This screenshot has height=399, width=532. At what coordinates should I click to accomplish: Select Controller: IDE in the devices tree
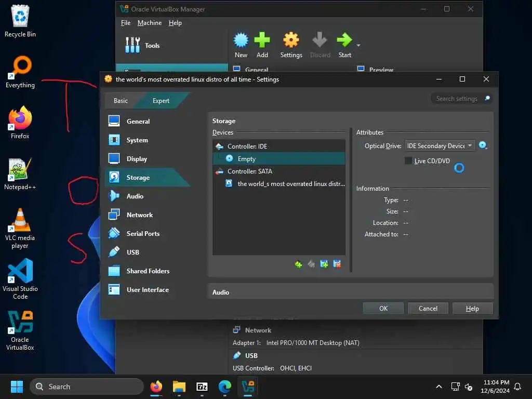coord(279,146)
